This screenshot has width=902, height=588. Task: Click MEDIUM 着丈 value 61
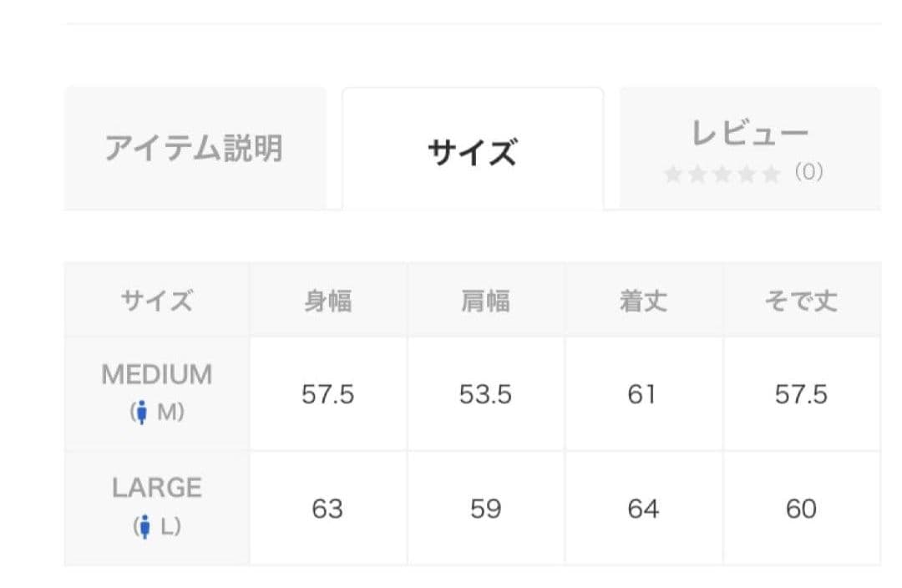644,394
